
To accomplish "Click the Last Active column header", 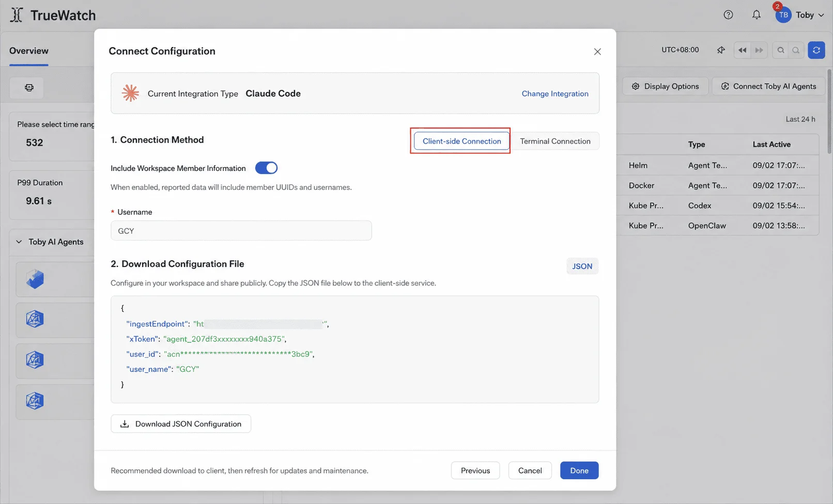I will coord(772,145).
